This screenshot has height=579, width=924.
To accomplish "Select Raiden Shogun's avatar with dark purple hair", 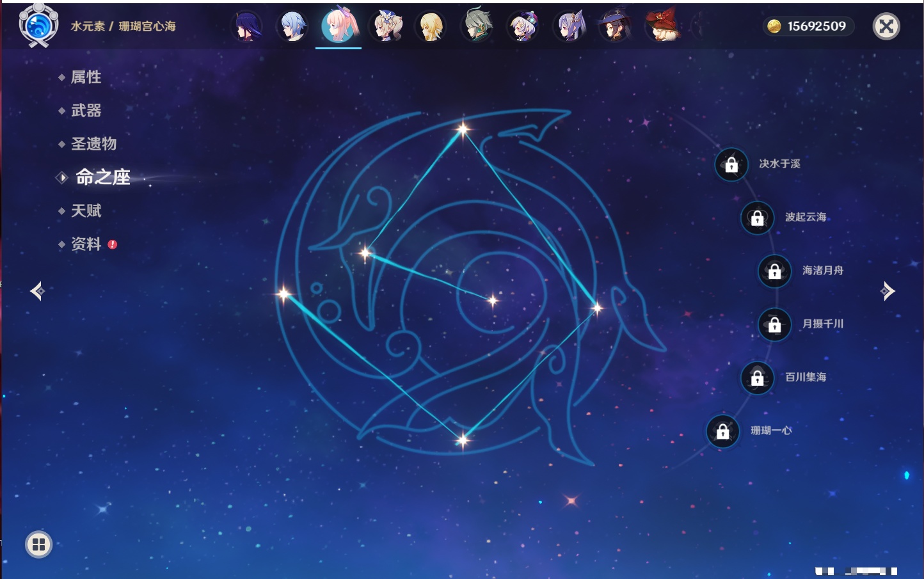I will [247, 26].
